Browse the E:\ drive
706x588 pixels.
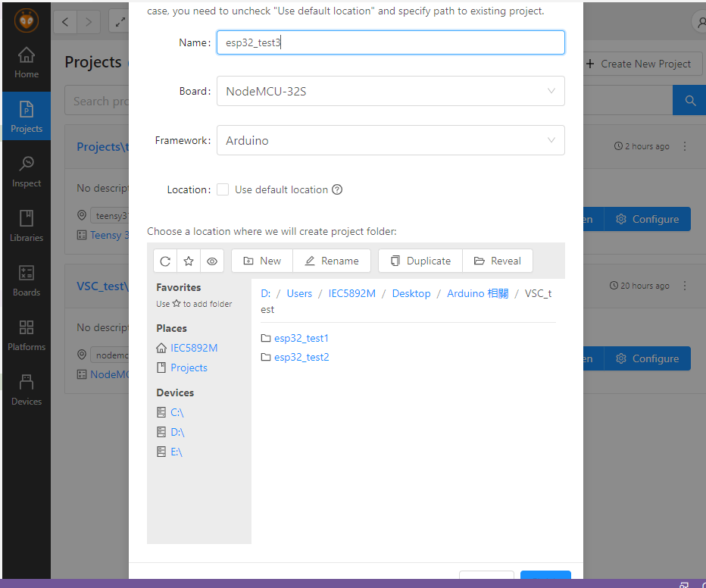(x=176, y=452)
